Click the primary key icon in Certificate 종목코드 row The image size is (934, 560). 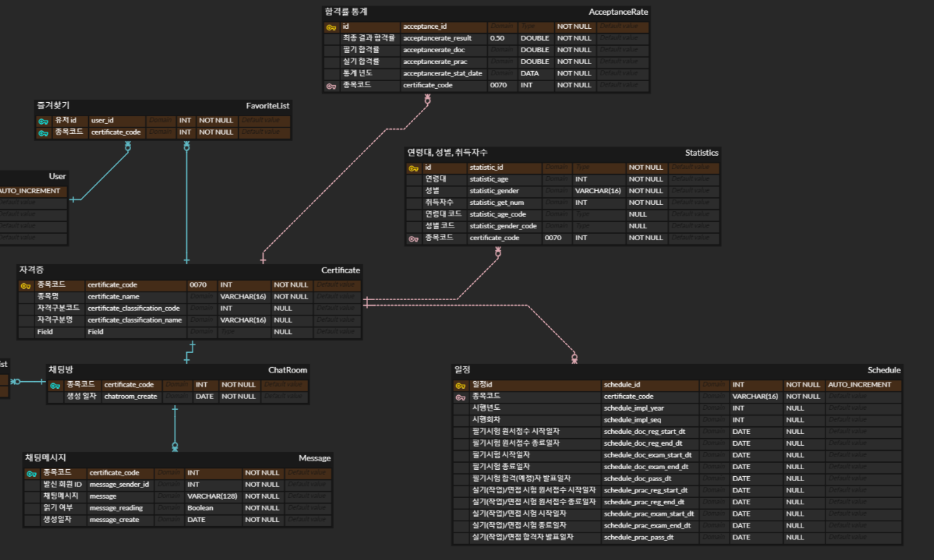pos(26,285)
